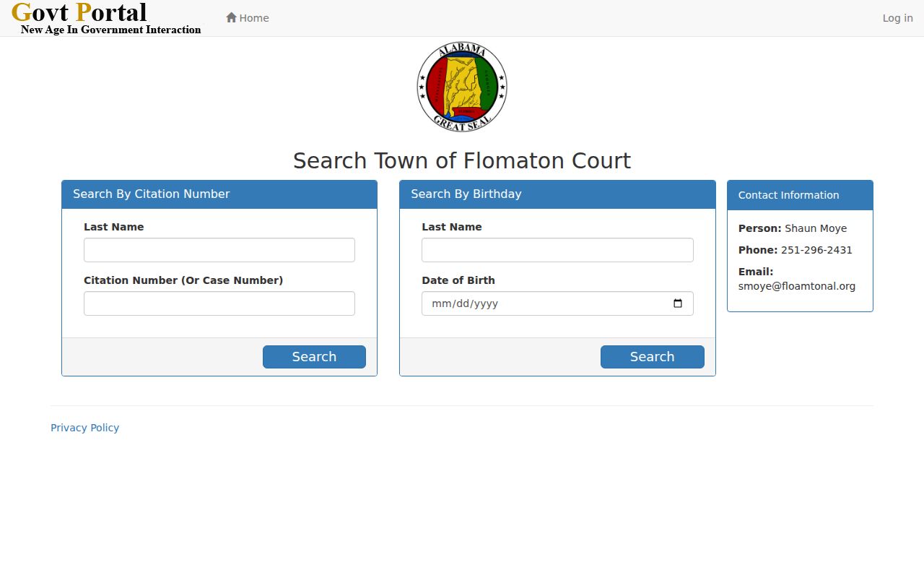The height and width of the screenshot is (578, 924).
Task: Select the Search By Birthday heading
Action: pyautogui.click(x=466, y=194)
